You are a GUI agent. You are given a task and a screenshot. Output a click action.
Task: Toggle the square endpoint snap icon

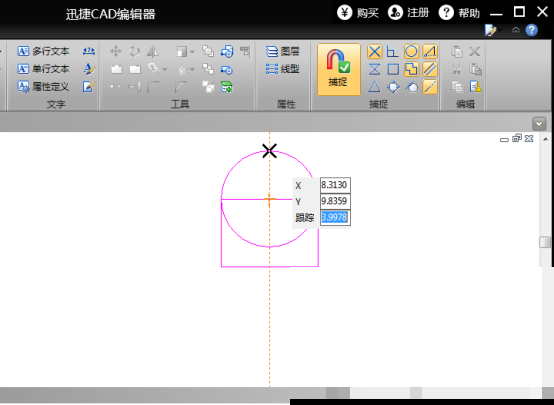coord(393,69)
